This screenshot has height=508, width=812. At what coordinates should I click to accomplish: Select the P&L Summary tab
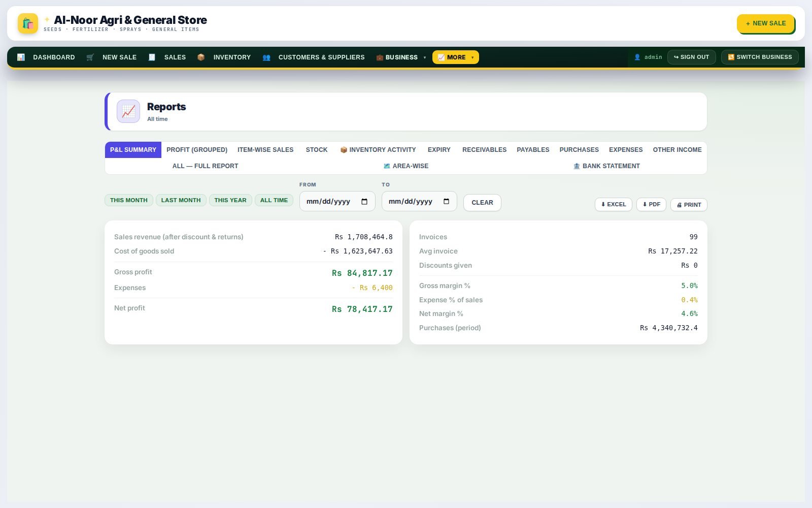[x=133, y=150]
